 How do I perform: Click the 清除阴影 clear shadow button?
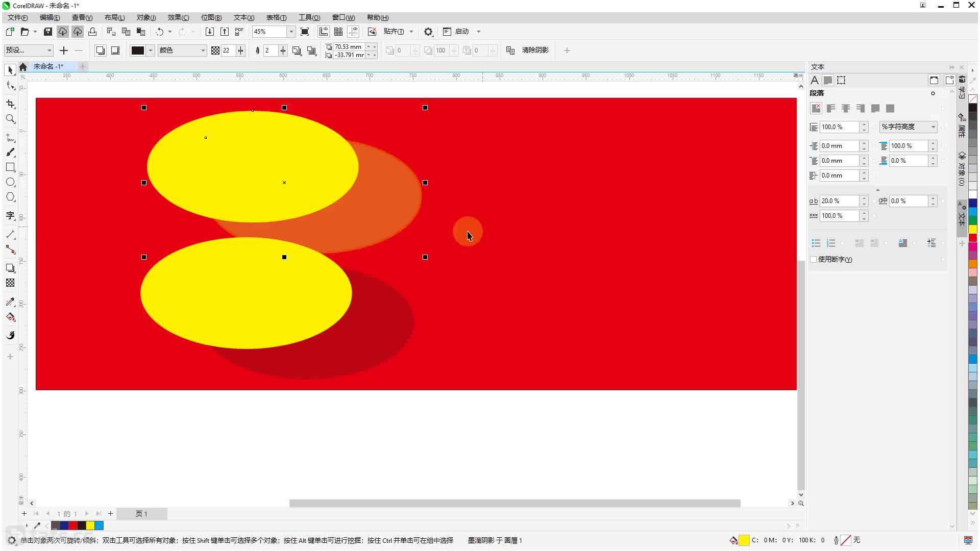pos(535,50)
